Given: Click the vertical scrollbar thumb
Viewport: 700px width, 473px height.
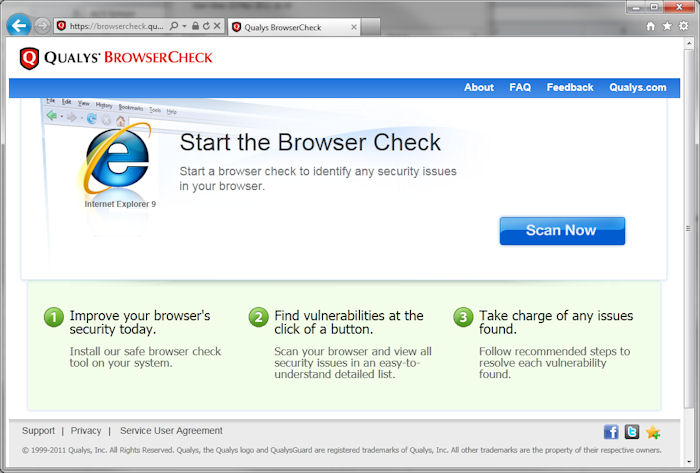Looking at the screenshot, I should (x=688, y=228).
